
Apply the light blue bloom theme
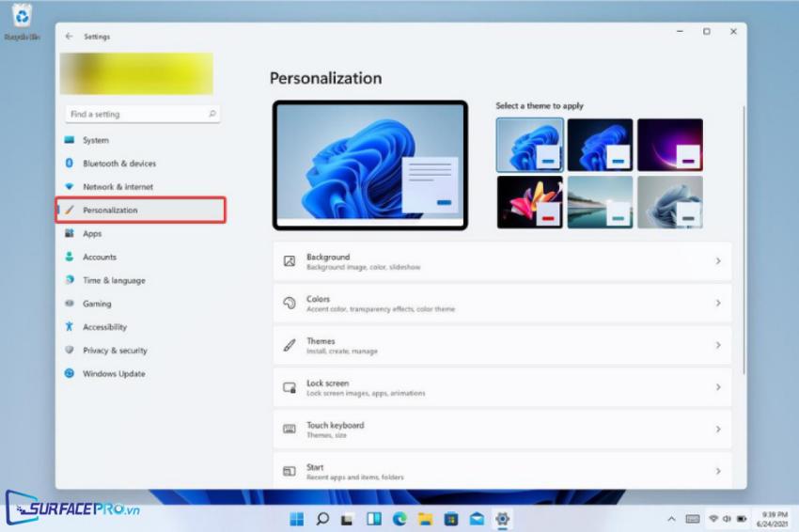pyautogui.click(x=530, y=145)
